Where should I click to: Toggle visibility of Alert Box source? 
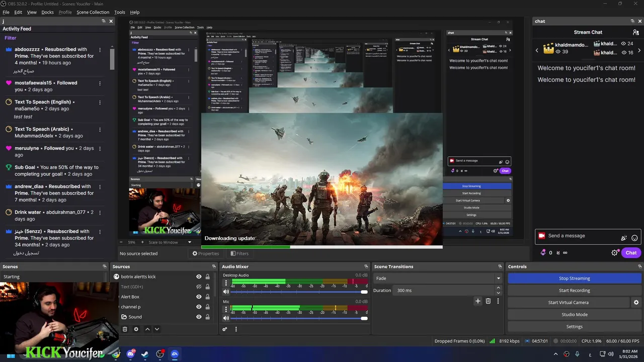[199, 297]
